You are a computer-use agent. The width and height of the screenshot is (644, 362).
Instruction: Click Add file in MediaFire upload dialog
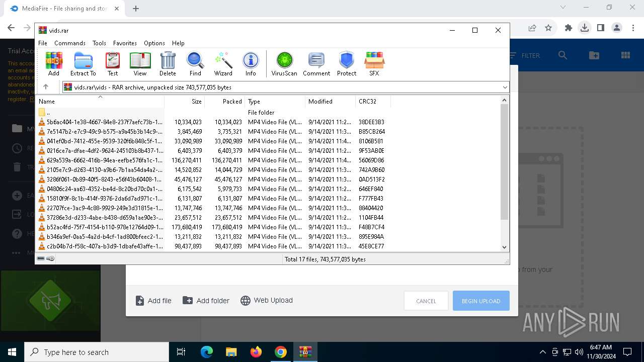click(153, 301)
